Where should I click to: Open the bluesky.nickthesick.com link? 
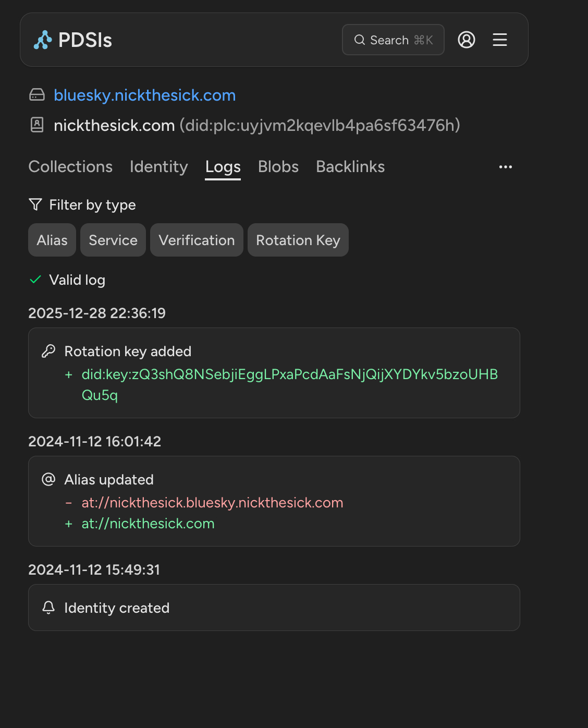pos(144,95)
